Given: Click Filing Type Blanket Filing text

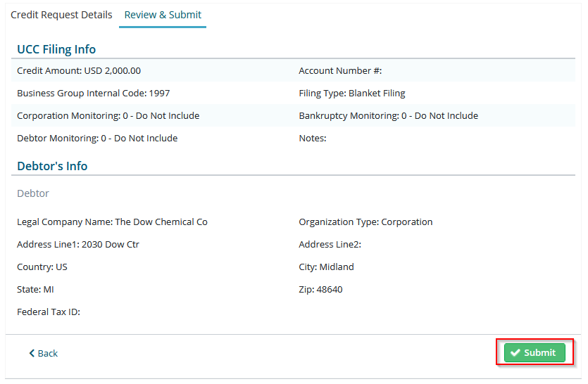Looking at the screenshot, I should (352, 94).
